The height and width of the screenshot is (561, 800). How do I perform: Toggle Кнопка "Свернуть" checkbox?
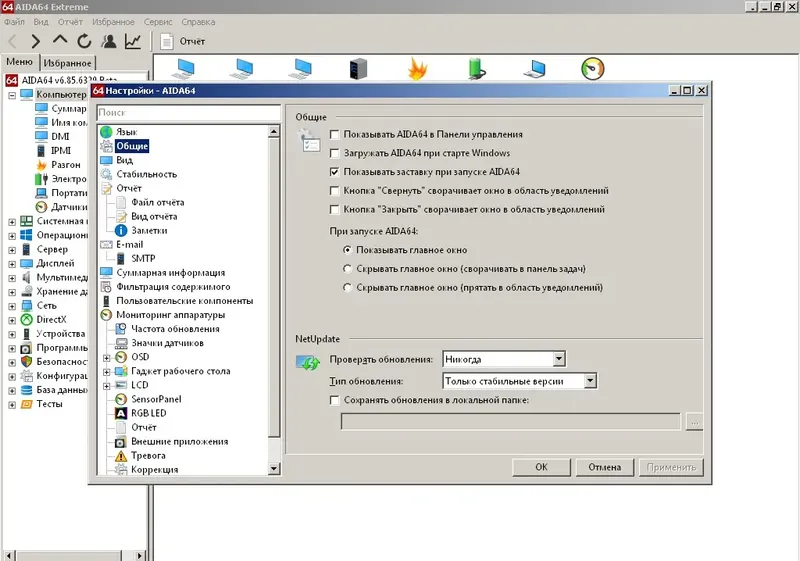coord(334,191)
